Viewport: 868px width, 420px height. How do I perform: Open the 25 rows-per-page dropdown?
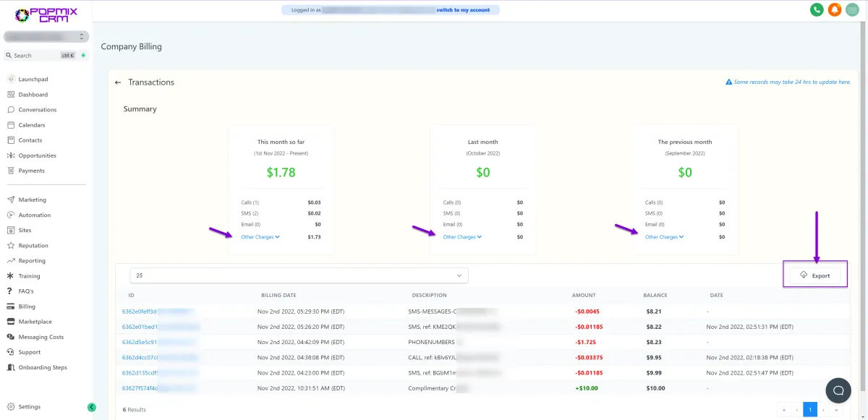click(299, 275)
